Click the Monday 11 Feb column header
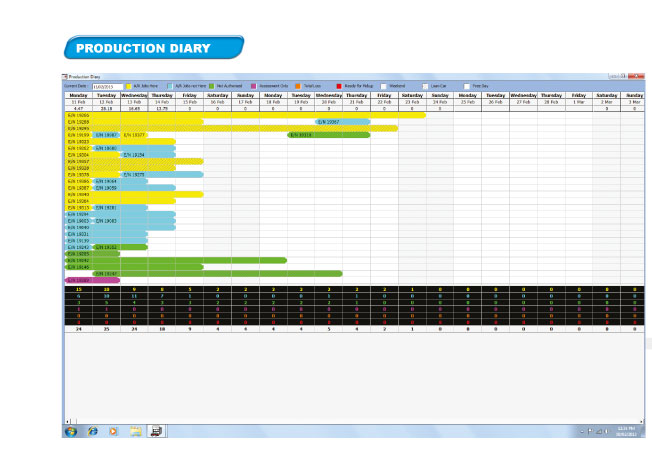The height and width of the screenshot is (452, 652). (x=77, y=98)
